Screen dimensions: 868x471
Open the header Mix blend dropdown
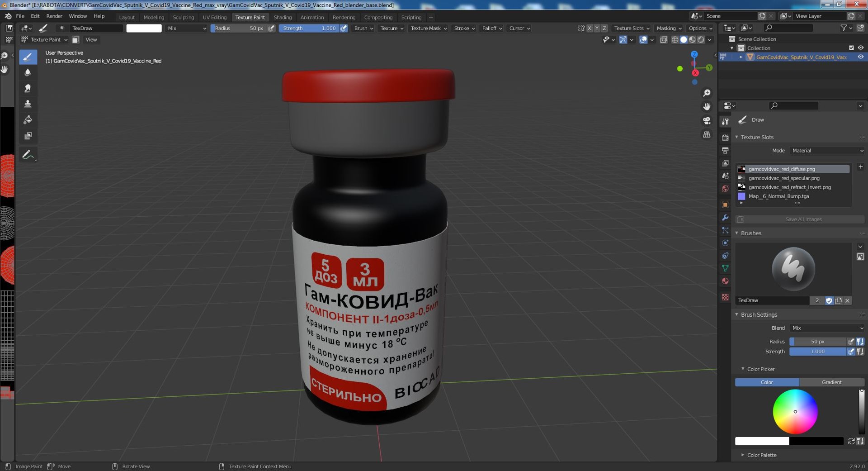pos(186,28)
